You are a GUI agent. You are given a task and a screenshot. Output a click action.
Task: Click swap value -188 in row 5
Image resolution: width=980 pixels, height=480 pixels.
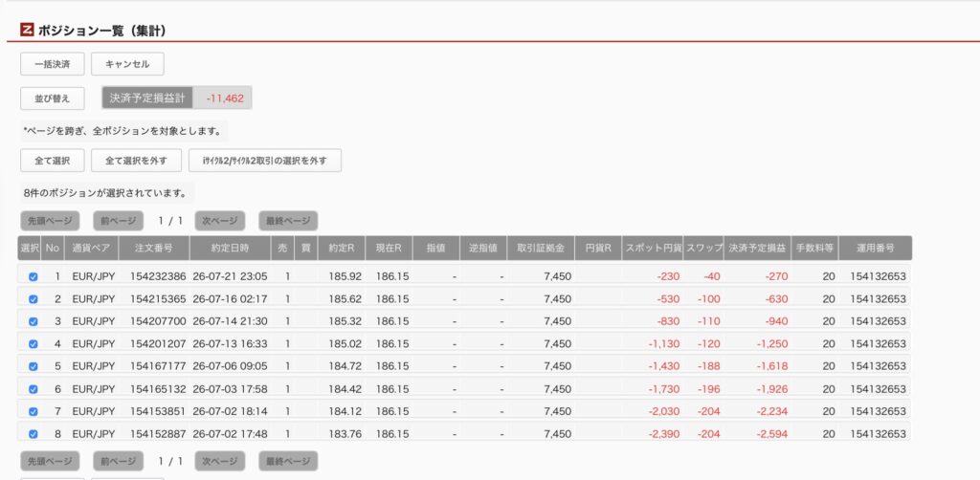(709, 366)
